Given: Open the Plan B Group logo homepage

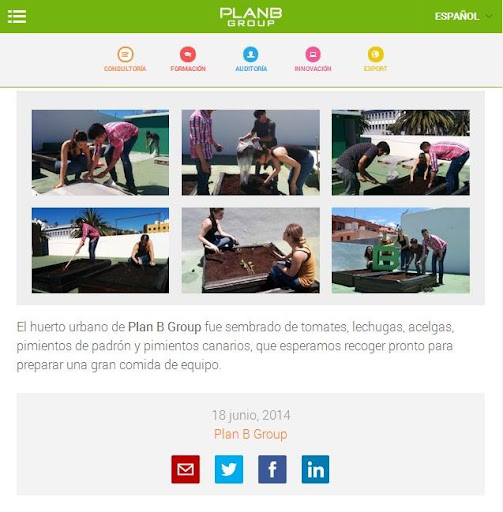Looking at the screenshot, I should click(251, 17).
